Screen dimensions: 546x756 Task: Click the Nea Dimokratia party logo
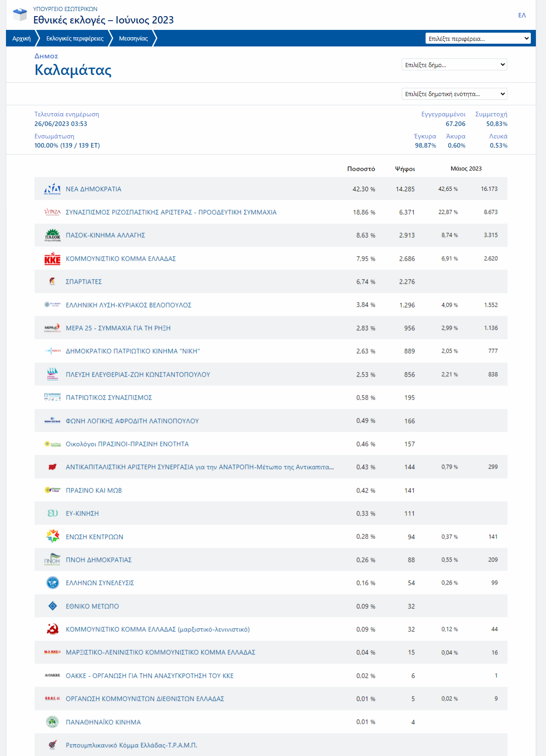point(52,189)
